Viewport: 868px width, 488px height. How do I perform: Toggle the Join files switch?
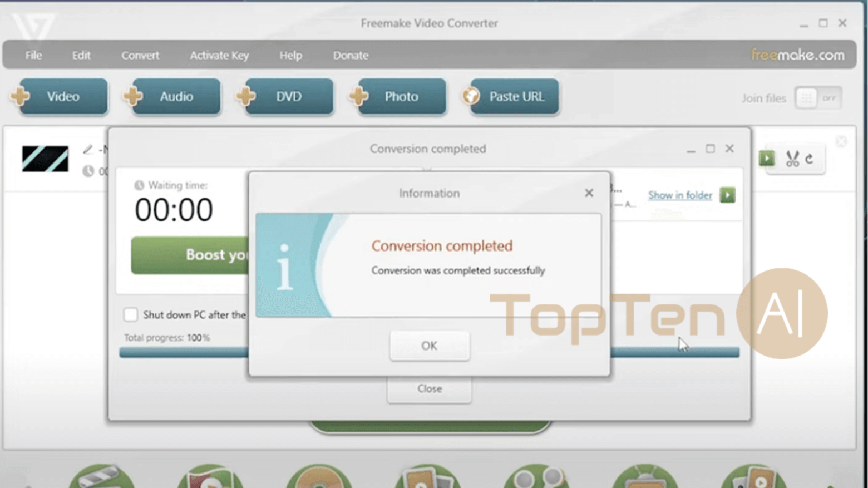(x=818, y=97)
